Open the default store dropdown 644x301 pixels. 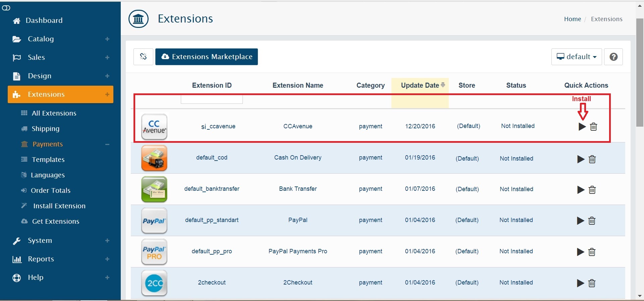(x=577, y=57)
